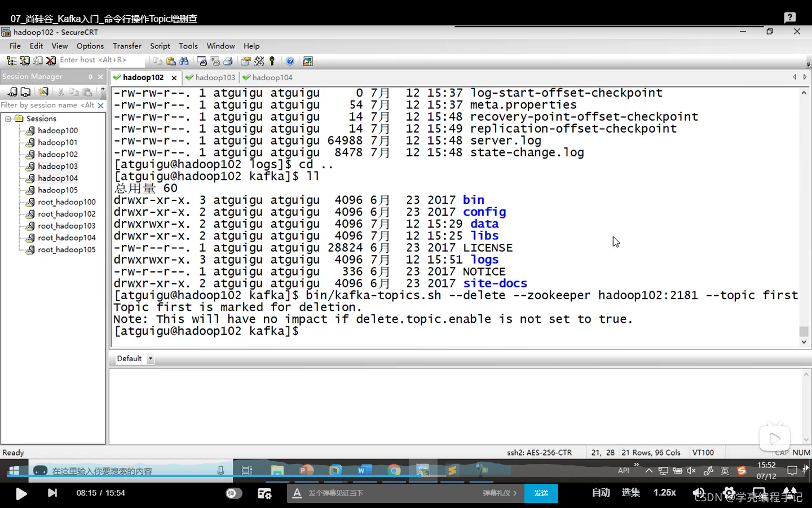This screenshot has height=508, width=812.
Task: Click terminal scrollbar up arrow
Action: tap(804, 93)
